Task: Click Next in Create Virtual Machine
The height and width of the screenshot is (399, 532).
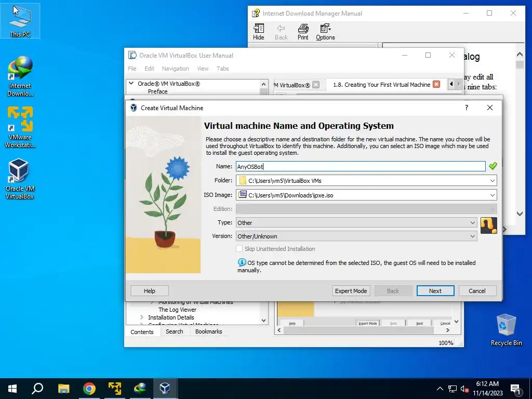Action: pyautogui.click(x=435, y=291)
